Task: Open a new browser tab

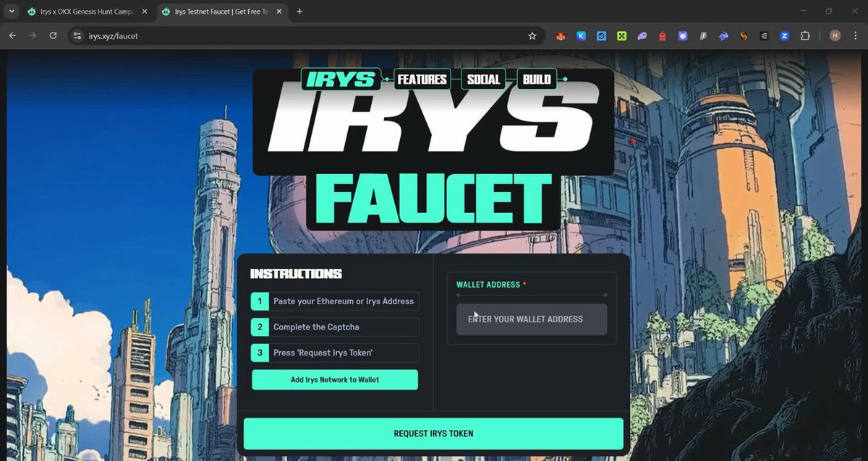Action: pyautogui.click(x=299, y=12)
